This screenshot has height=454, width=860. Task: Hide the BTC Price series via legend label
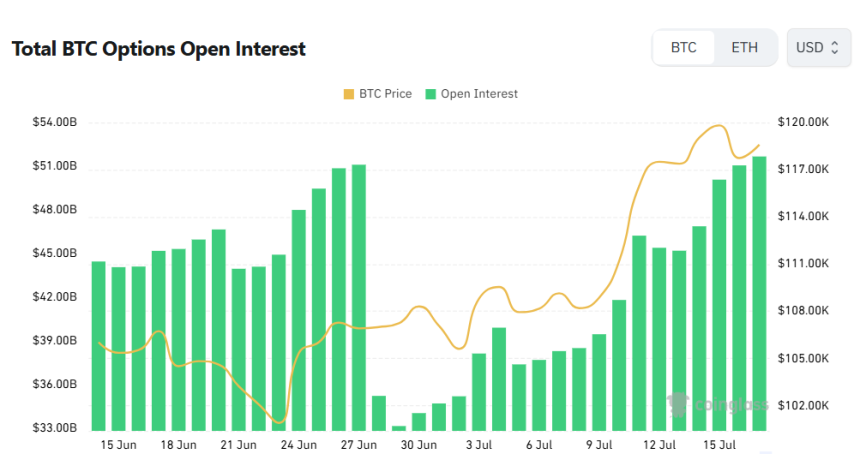point(385,94)
